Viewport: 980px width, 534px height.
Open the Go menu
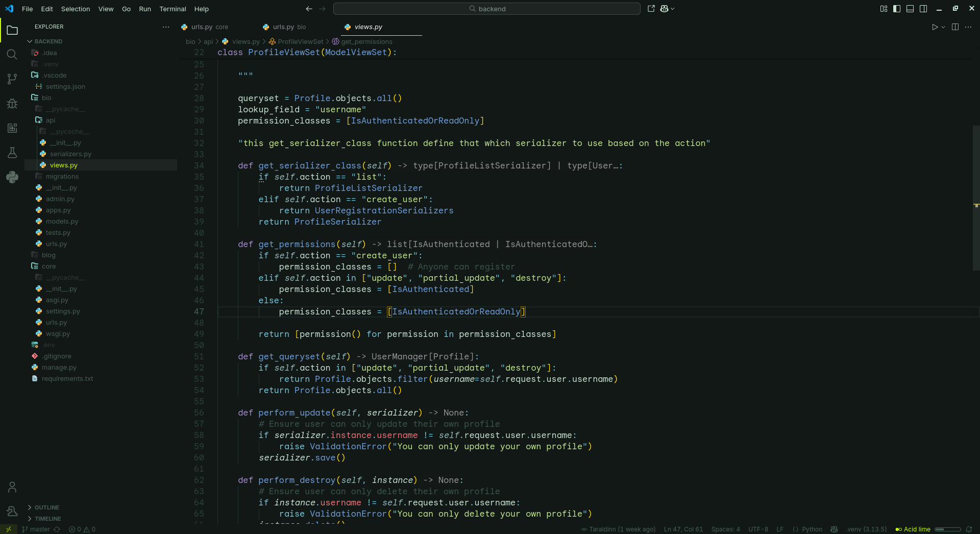pyautogui.click(x=127, y=9)
